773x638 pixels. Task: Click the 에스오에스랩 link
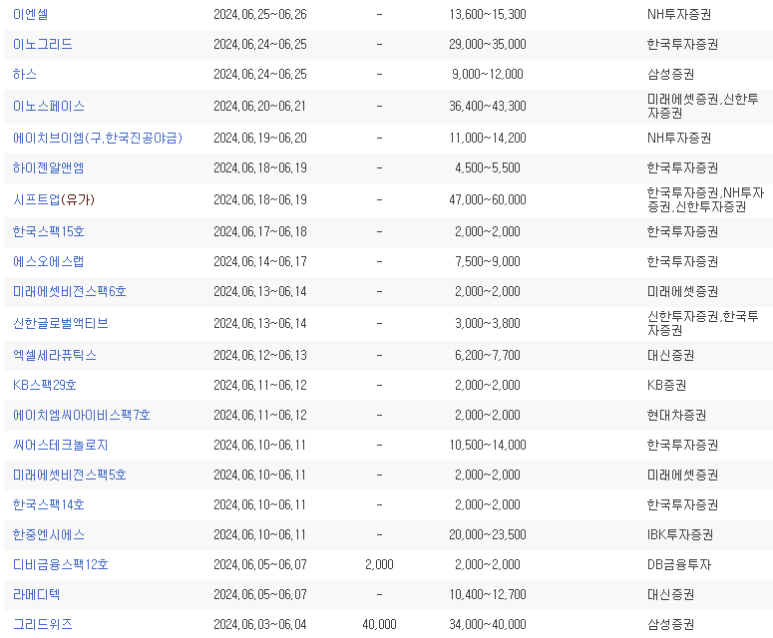48,261
